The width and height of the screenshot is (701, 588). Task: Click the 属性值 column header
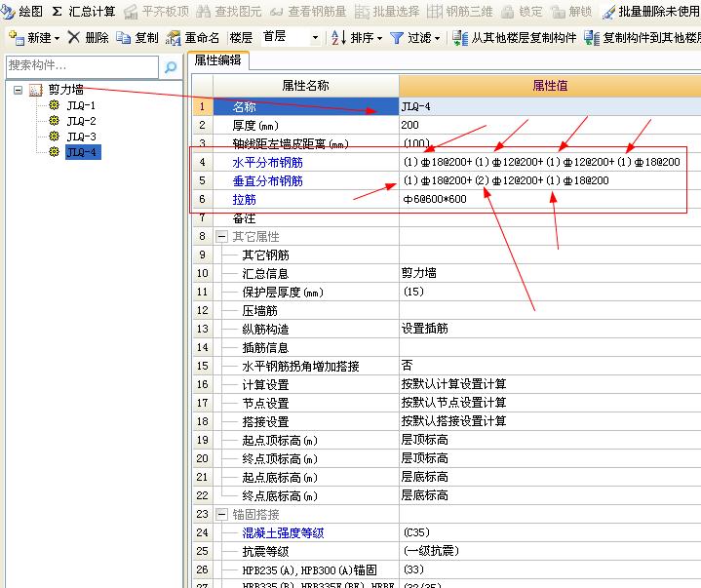click(550, 86)
